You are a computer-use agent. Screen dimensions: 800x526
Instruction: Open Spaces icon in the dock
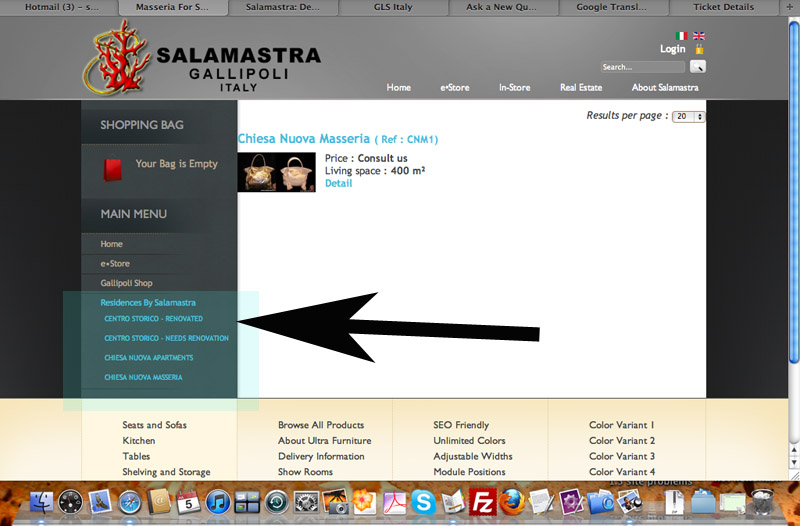pos(247,502)
